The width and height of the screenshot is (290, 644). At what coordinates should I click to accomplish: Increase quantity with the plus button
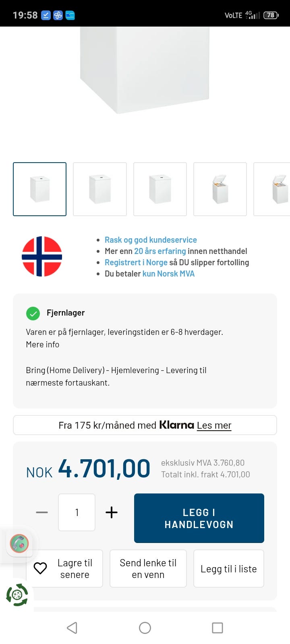(x=112, y=512)
